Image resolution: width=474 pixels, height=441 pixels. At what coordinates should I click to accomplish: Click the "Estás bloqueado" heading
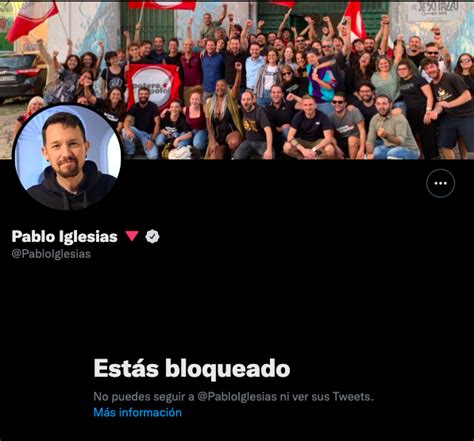coord(192,368)
